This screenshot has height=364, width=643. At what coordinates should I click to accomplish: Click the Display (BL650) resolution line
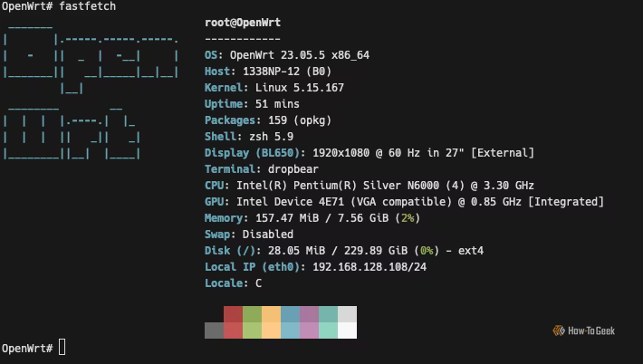point(369,153)
